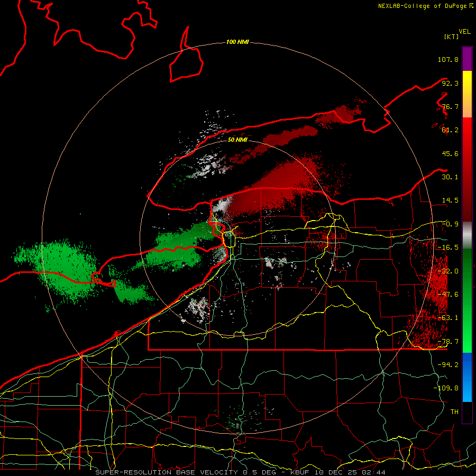The image size is (476, 476).
Task: Click the 92.3 velocity scale value
Action: click(x=450, y=83)
